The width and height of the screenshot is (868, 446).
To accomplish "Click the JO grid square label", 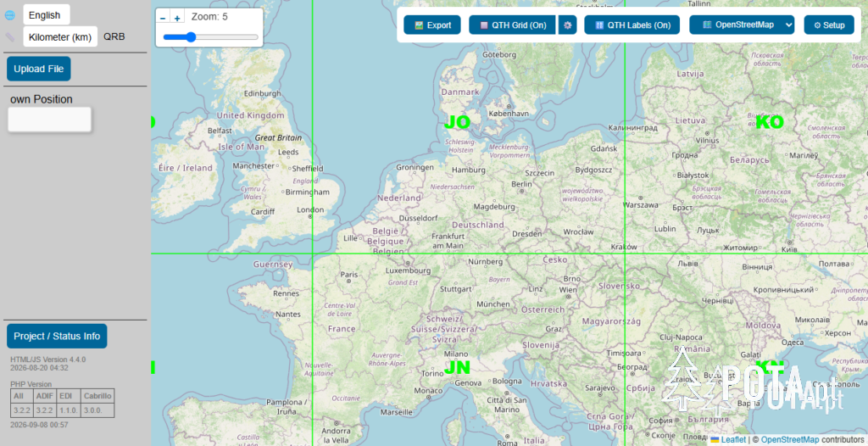I will [457, 122].
